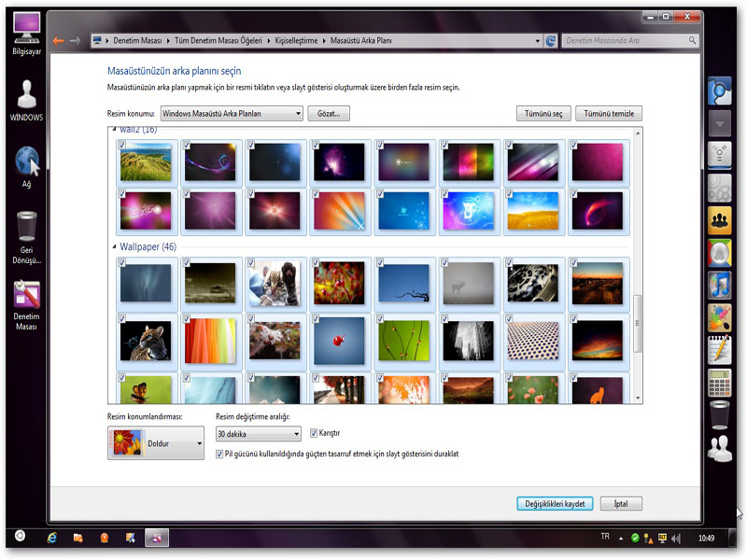
Task: Expand the 30 dakika interval dropdown
Action: (259, 434)
